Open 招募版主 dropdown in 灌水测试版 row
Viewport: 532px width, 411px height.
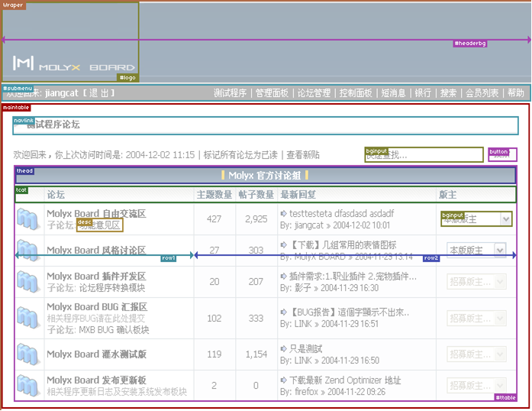(476, 354)
